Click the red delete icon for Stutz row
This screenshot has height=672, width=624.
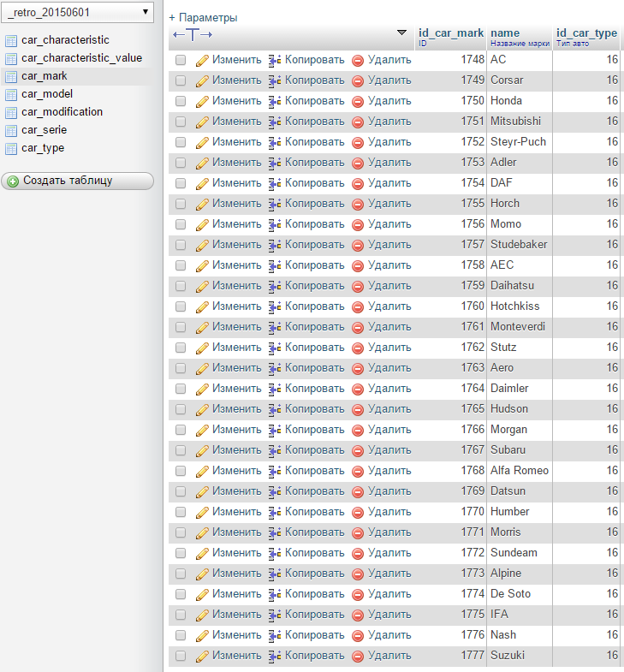tap(358, 348)
